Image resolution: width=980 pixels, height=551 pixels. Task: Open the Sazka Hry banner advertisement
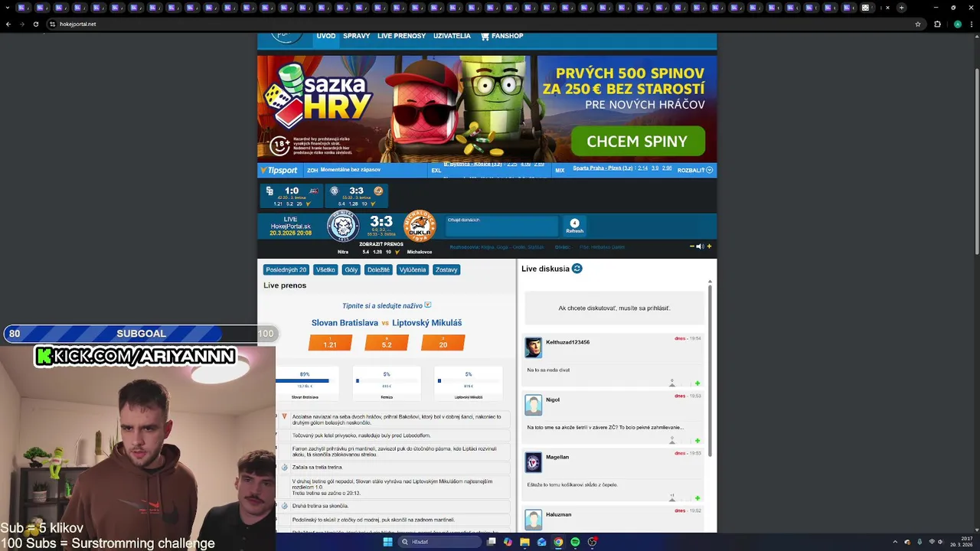487,109
